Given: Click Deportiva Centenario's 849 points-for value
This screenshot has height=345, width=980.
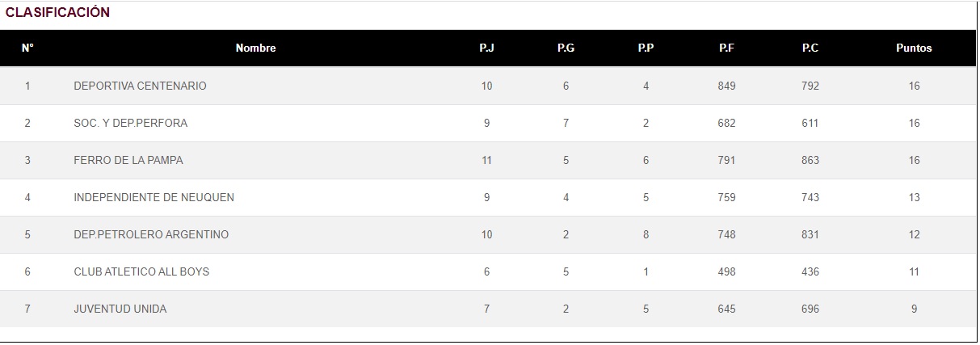Looking at the screenshot, I should tap(726, 86).
